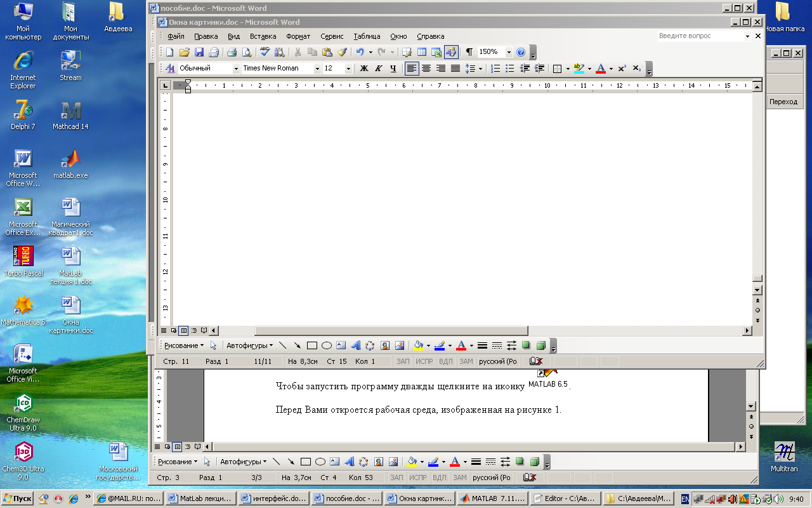Click the Text Box tool in пособие.doc drawing toolbar

(334, 462)
